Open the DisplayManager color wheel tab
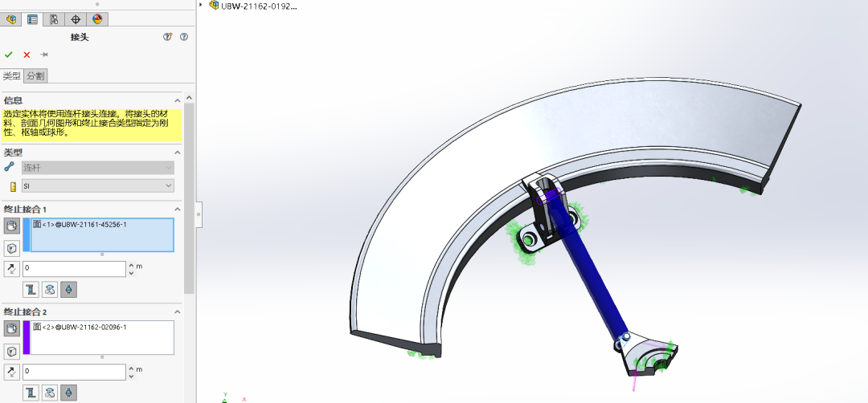Image resolution: width=868 pixels, height=403 pixels. pos(96,19)
